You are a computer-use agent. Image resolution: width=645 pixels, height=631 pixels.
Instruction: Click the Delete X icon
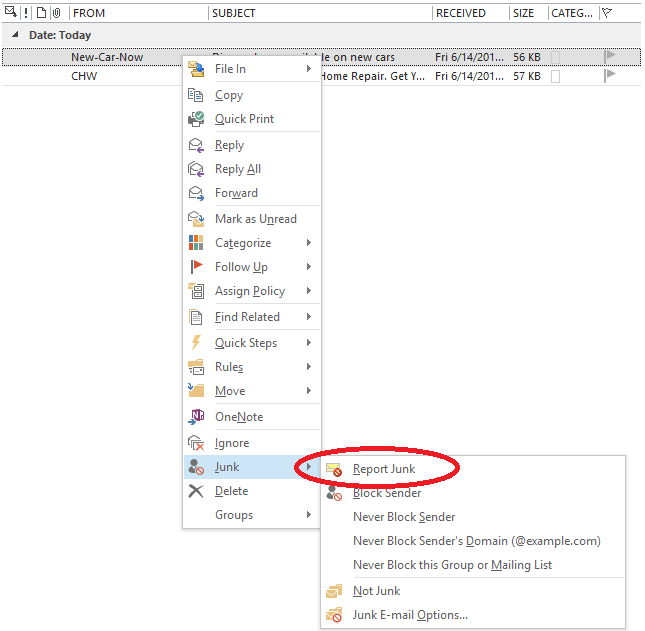click(196, 491)
